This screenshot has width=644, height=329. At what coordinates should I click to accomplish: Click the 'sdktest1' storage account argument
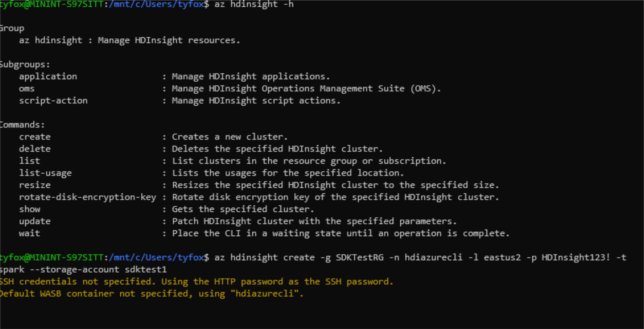pos(146,270)
